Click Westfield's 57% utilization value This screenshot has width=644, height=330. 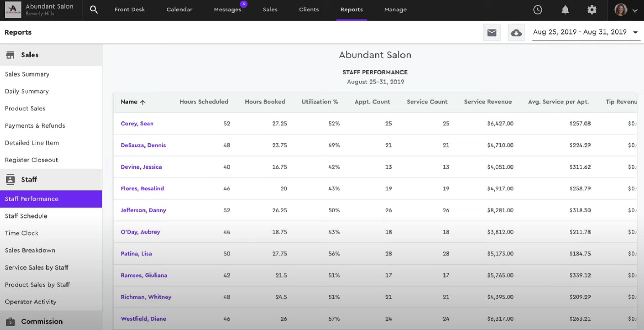[334, 319]
